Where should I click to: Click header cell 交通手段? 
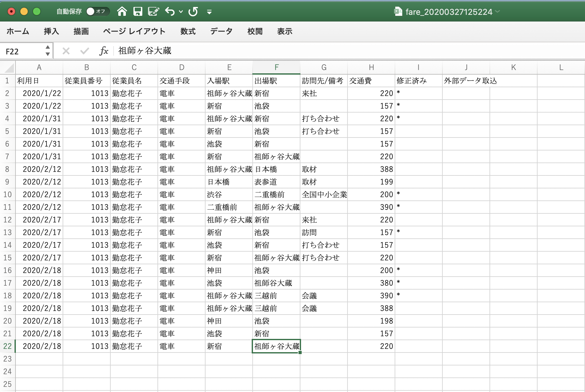pyautogui.click(x=182, y=81)
